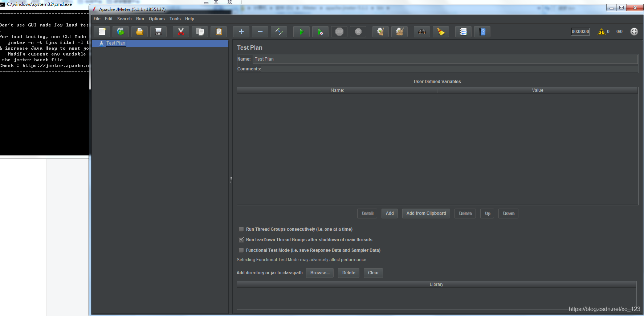Click the Detail button
Viewport: 644px width, 316px height.
tap(367, 213)
